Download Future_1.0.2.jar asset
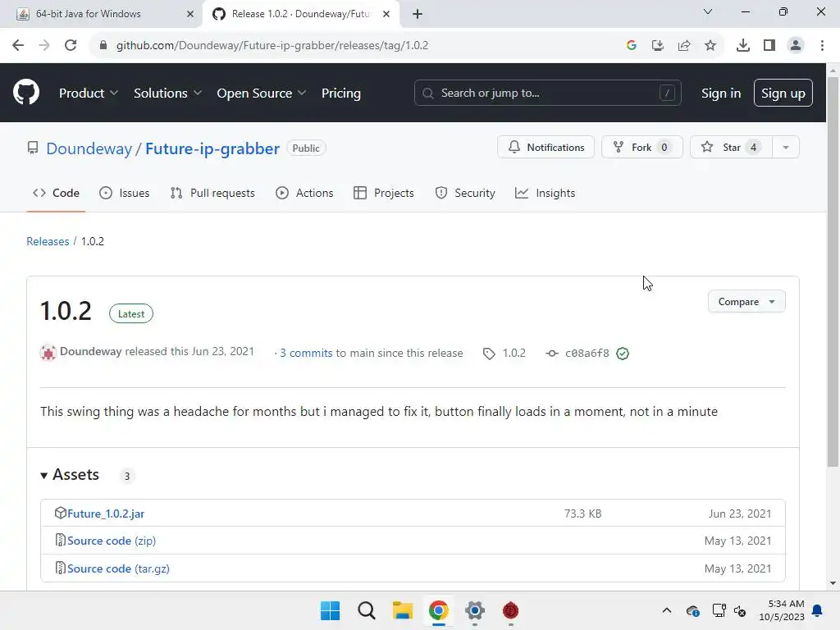 [106, 514]
